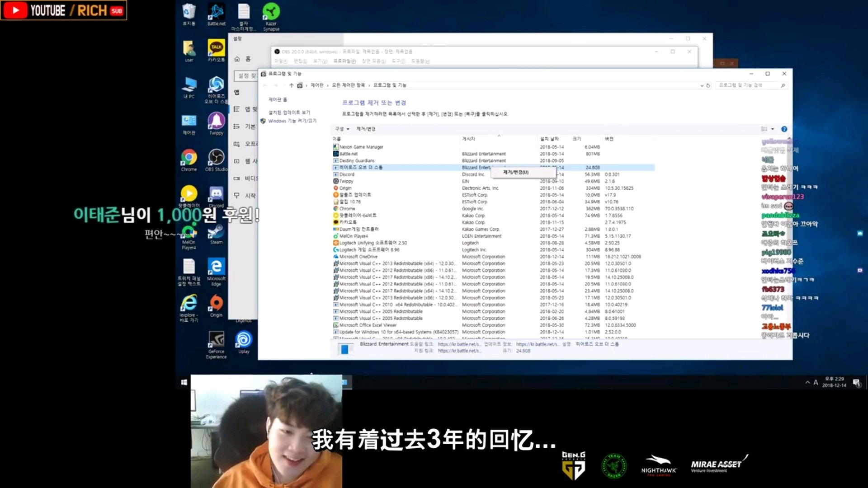Open the notification center tray icon
The image size is (868, 488).
[x=856, y=383]
